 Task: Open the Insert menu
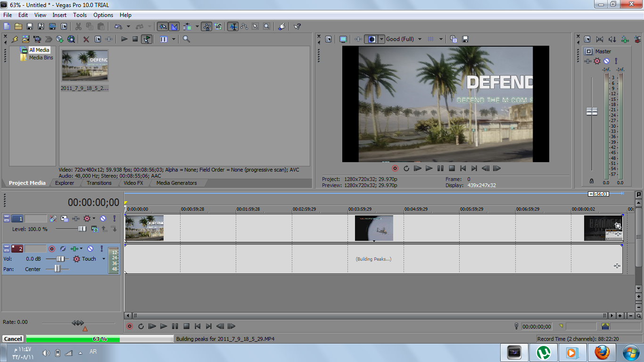click(x=59, y=15)
